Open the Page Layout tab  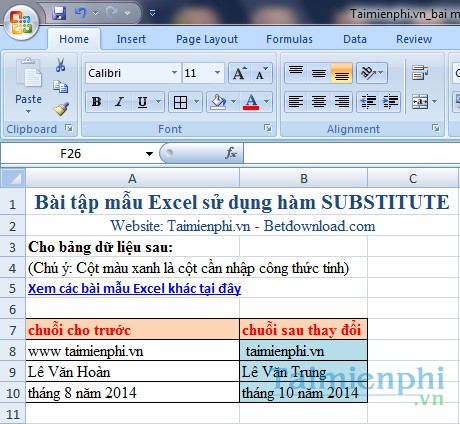point(207,39)
